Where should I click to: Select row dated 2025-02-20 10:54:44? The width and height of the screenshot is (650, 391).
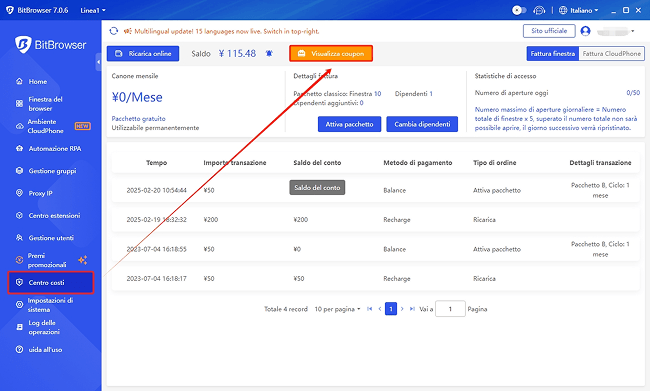click(376, 190)
